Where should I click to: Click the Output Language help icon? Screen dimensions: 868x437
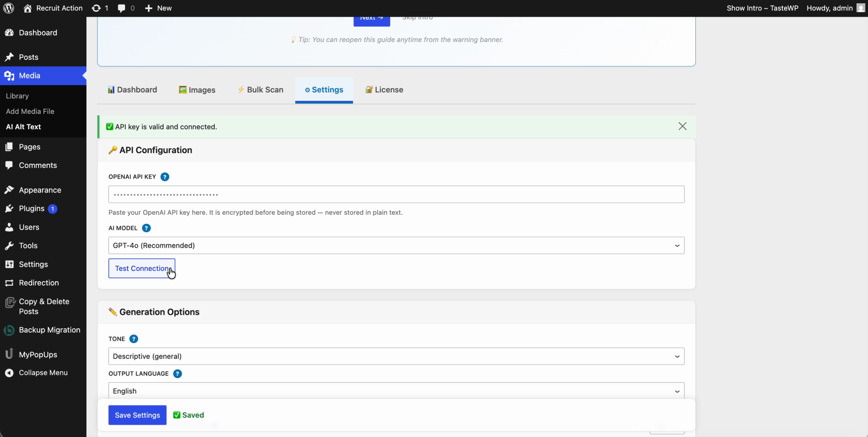point(178,374)
